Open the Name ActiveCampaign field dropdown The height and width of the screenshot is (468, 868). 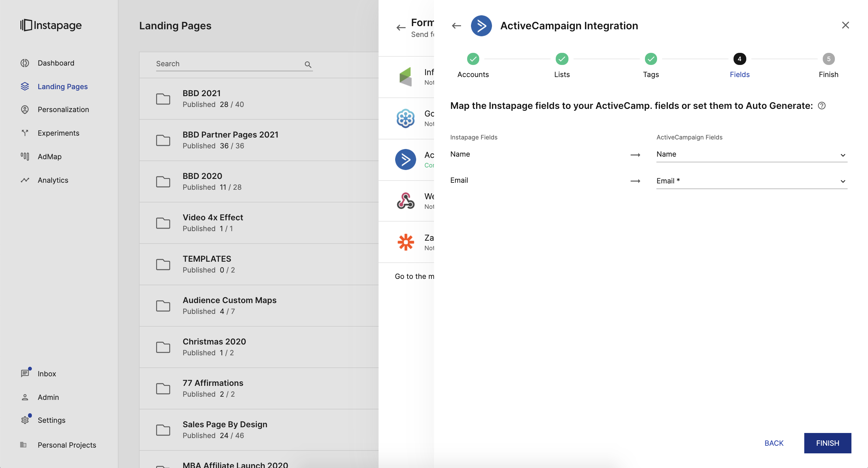[751, 154]
